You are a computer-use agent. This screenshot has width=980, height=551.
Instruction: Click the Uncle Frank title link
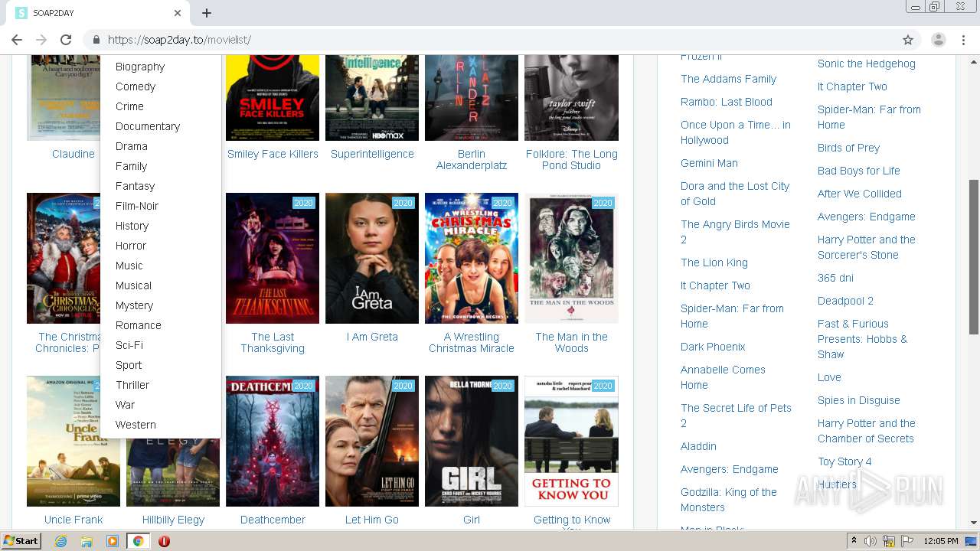tap(73, 520)
